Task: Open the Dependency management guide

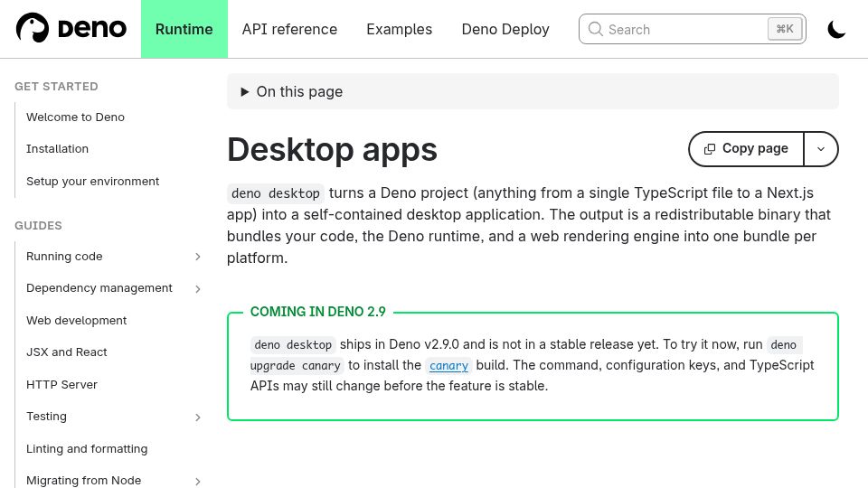Action: 99,288
